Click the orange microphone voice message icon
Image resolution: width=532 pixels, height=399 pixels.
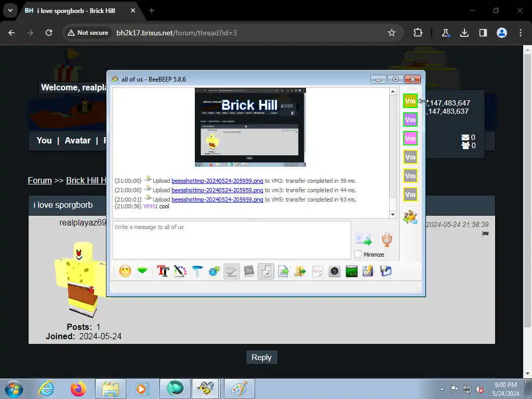(x=387, y=240)
